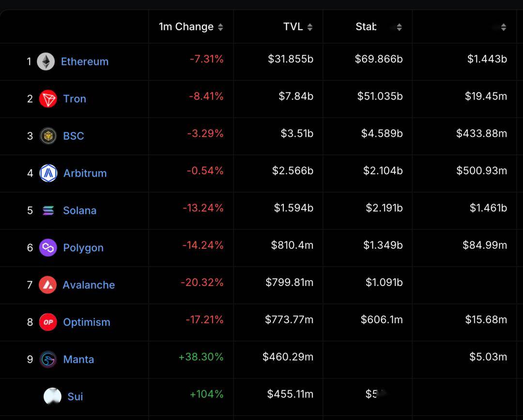Sort by the Stables column arrows
Image resolution: width=523 pixels, height=420 pixels.
pyautogui.click(x=399, y=27)
